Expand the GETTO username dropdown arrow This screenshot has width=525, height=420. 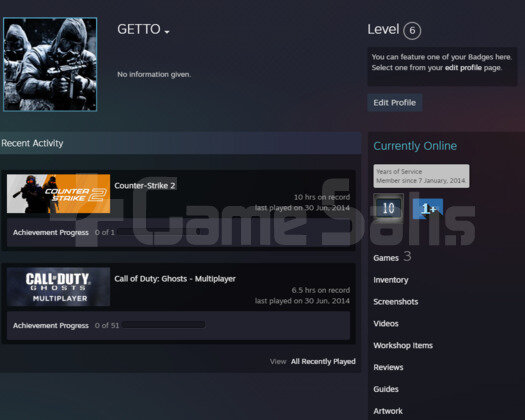(167, 32)
